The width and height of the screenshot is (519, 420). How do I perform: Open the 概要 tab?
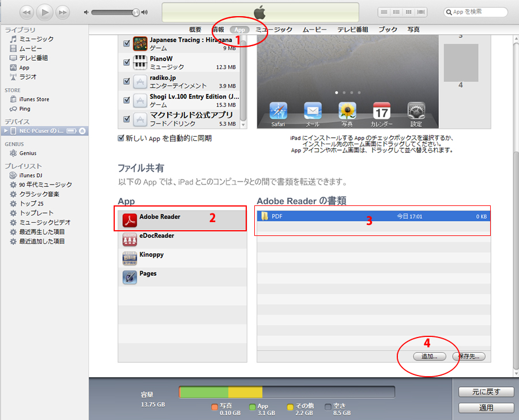195,29
